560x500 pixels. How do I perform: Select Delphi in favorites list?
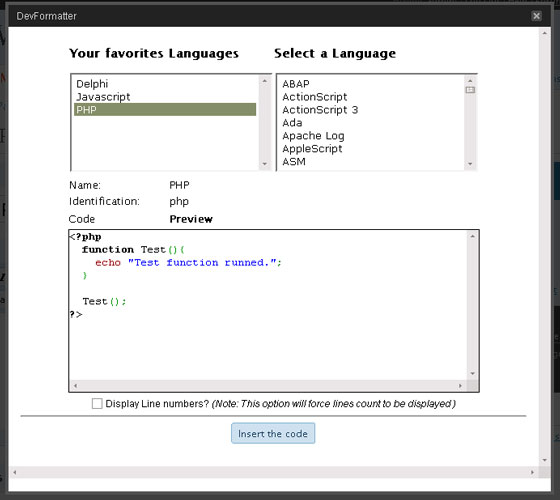pos(165,84)
